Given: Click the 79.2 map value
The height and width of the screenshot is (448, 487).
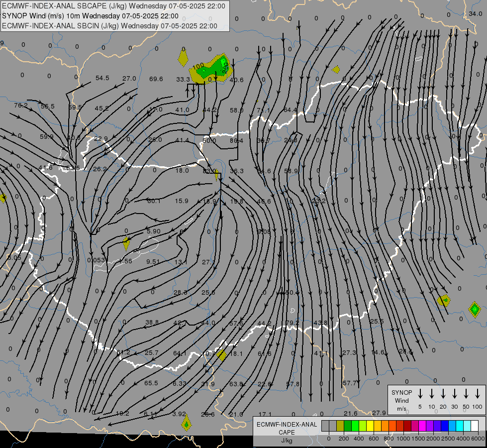Looking at the screenshot, I should 292,323.
